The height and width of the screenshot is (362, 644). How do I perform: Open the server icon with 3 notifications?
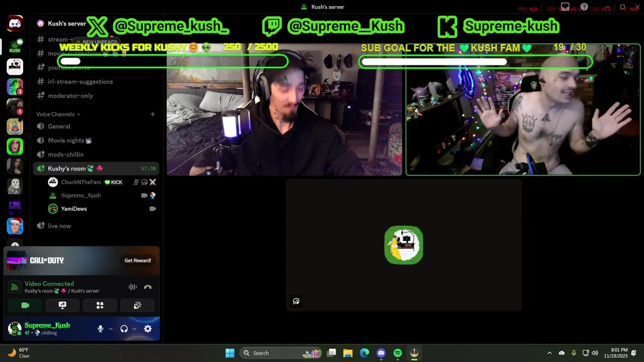(15, 86)
